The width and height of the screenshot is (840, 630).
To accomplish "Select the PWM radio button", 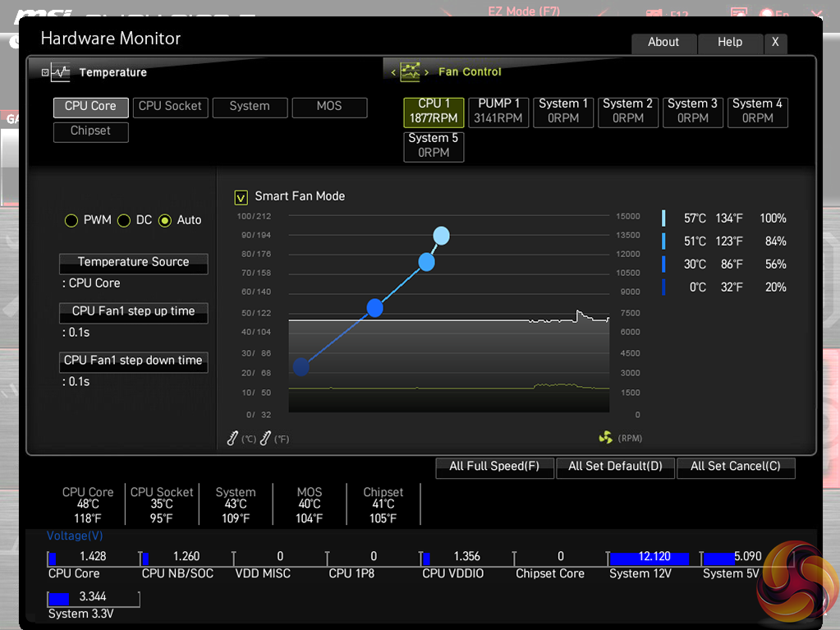I will tap(71, 220).
